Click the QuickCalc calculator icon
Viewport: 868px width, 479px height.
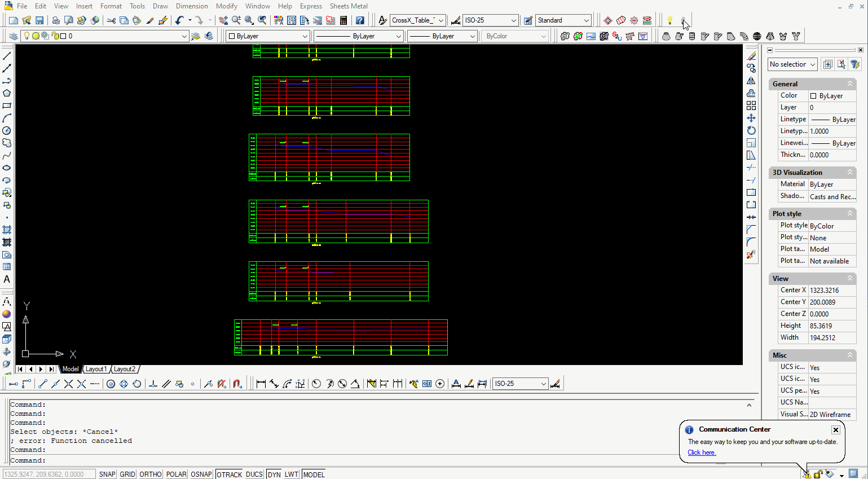pyautogui.click(x=343, y=20)
